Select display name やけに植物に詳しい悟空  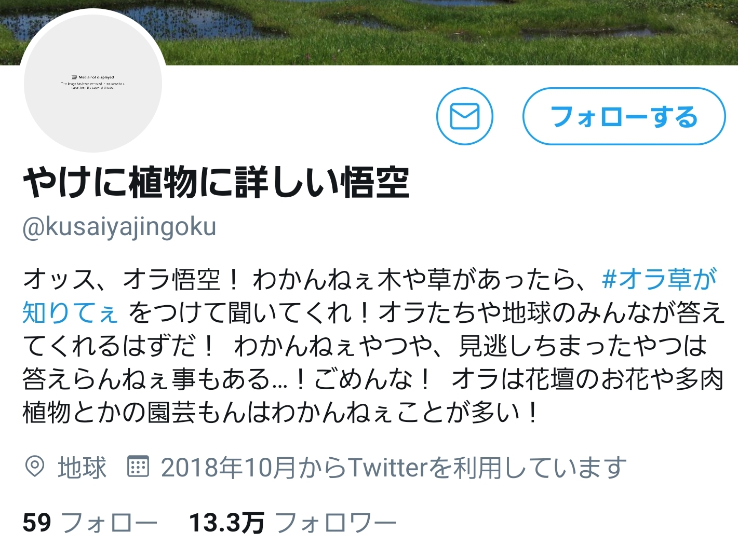[217, 183]
